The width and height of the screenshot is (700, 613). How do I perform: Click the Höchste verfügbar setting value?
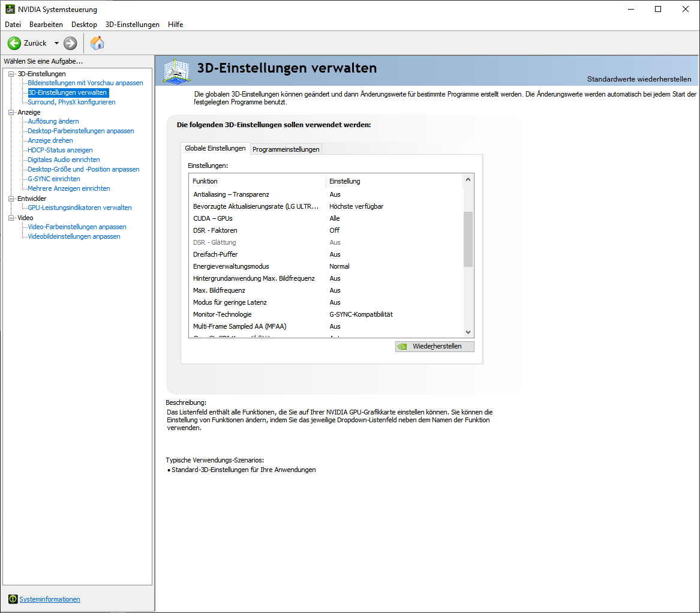pyautogui.click(x=356, y=207)
